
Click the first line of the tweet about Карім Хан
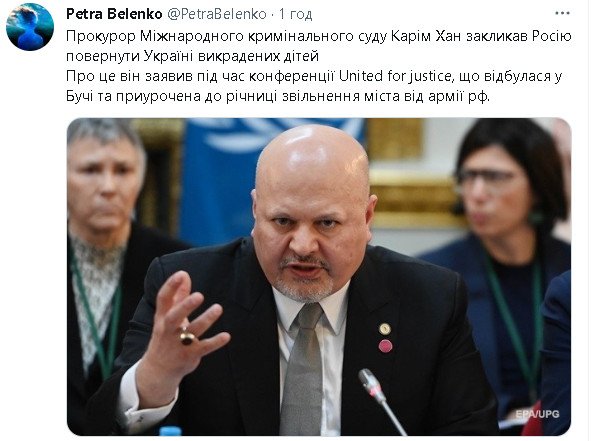pos(319,36)
